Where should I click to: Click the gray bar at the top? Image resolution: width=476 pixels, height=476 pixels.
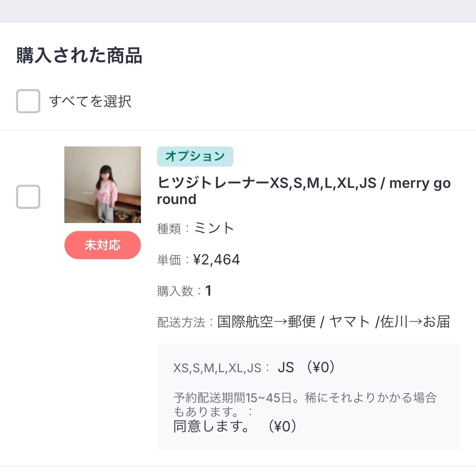pyautogui.click(x=238, y=11)
